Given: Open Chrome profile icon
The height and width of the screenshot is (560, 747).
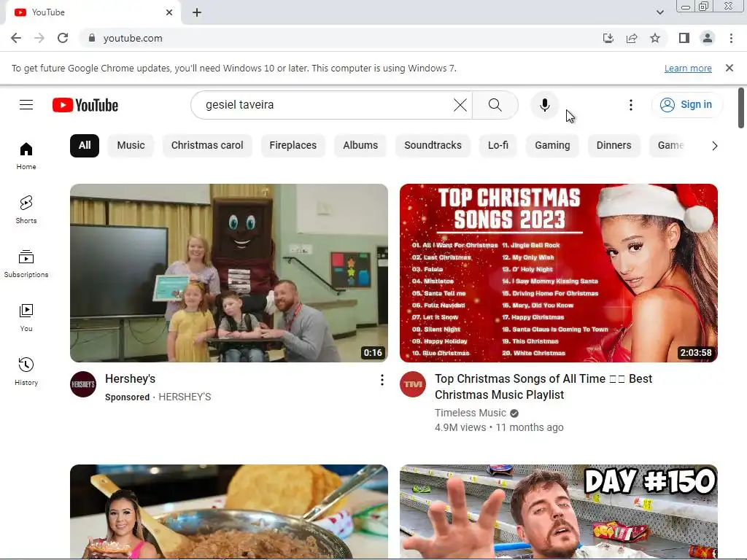Looking at the screenshot, I should pos(708,38).
